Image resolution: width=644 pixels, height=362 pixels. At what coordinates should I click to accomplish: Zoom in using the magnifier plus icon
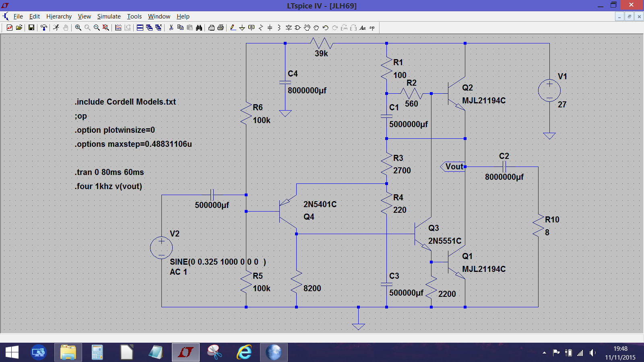pos(78,28)
